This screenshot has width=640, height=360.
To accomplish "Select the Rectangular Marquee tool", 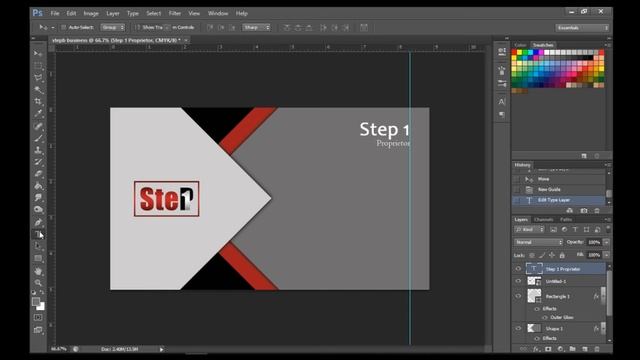I will 38,66.
